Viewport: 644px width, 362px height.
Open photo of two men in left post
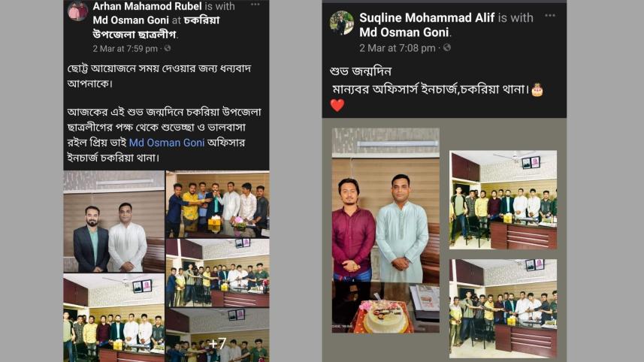point(113,222)
